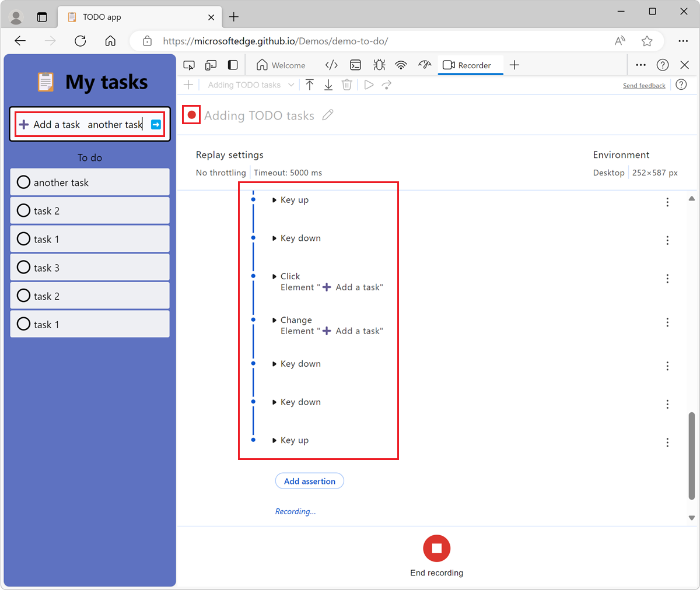
Task: Click the Export recording icon
Action: click(x=328, y=85)
